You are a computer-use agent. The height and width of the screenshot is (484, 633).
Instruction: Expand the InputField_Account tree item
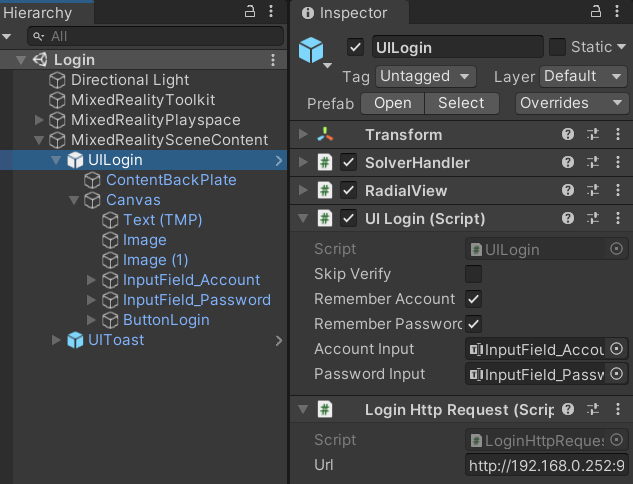(x=92, y=280)
